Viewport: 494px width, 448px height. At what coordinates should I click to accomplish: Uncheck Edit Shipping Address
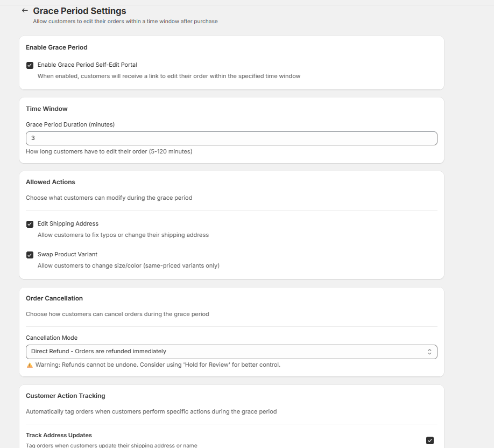tap(30, 224)
